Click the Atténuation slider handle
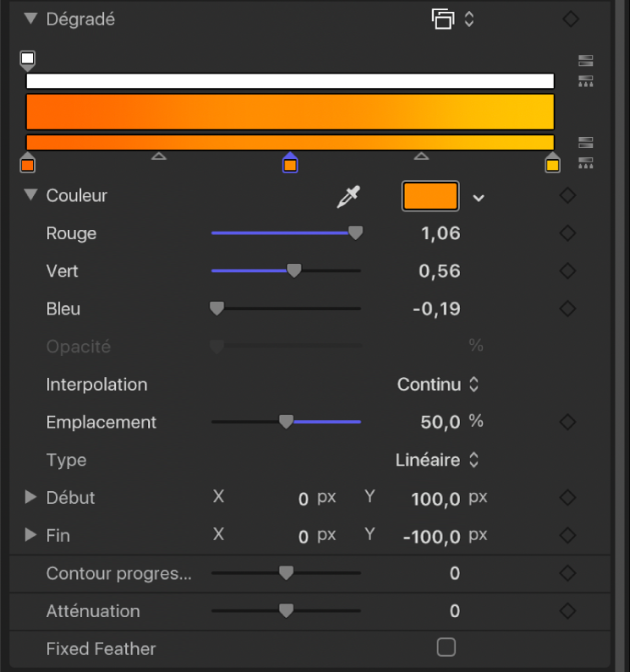This screenshot has width=630, height=672. click(286, 610)
